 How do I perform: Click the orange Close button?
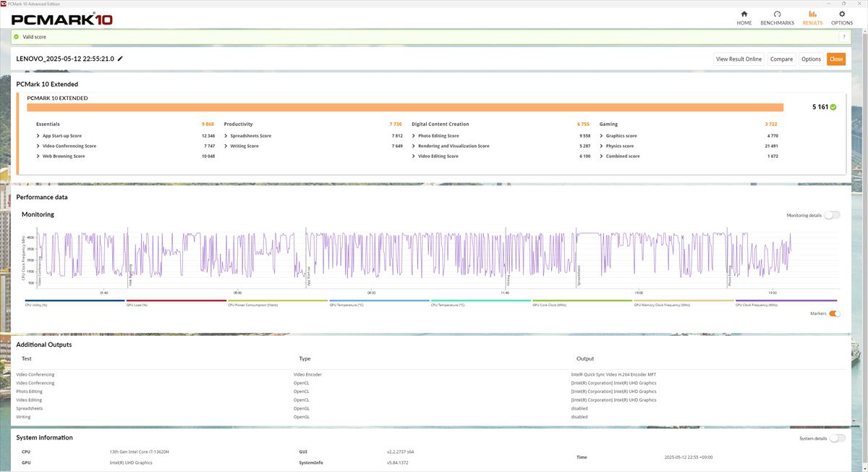836,59
